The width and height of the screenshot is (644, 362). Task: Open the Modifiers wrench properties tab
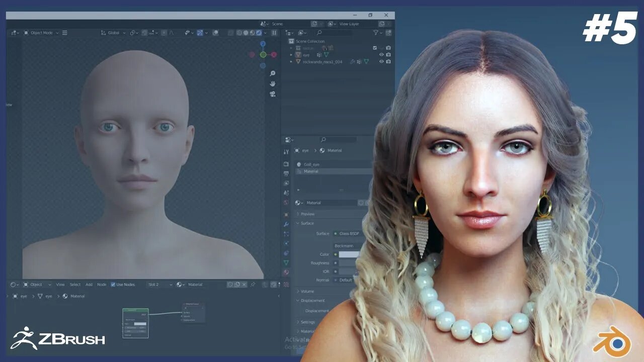click(x=286, y=224)
